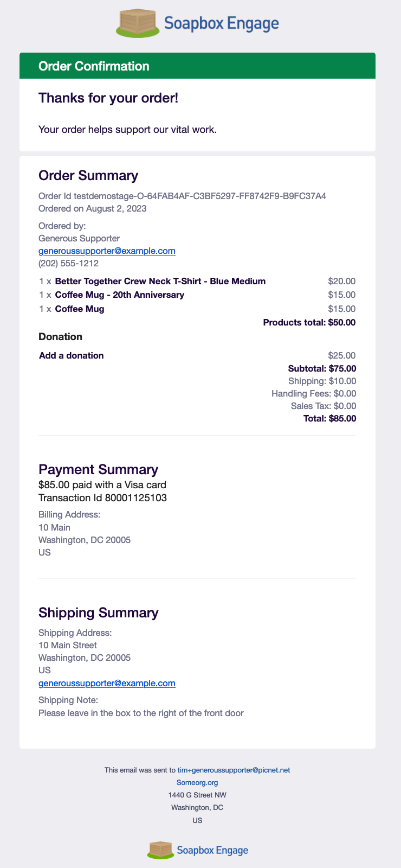Visit the Someorg.org footer link
Screen dimensions: 401x868
tap(197, 782)
